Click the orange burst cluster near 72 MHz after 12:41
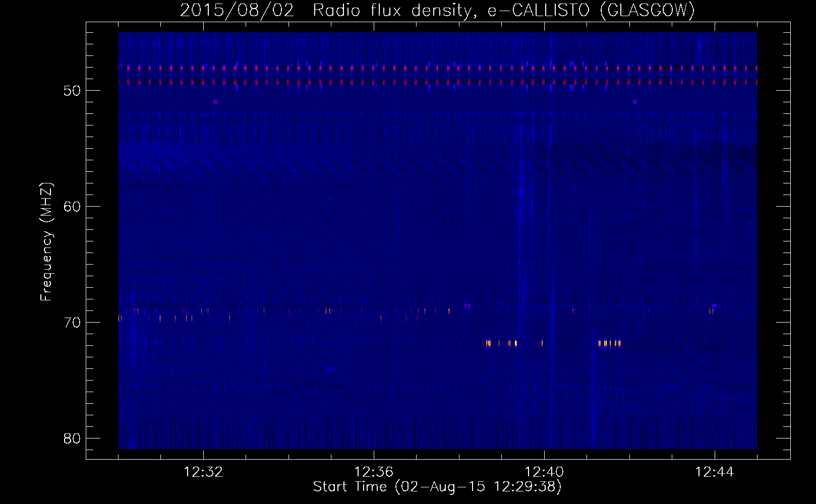Image resolution: width=816 pixels, height=504 pixels. 610,344
